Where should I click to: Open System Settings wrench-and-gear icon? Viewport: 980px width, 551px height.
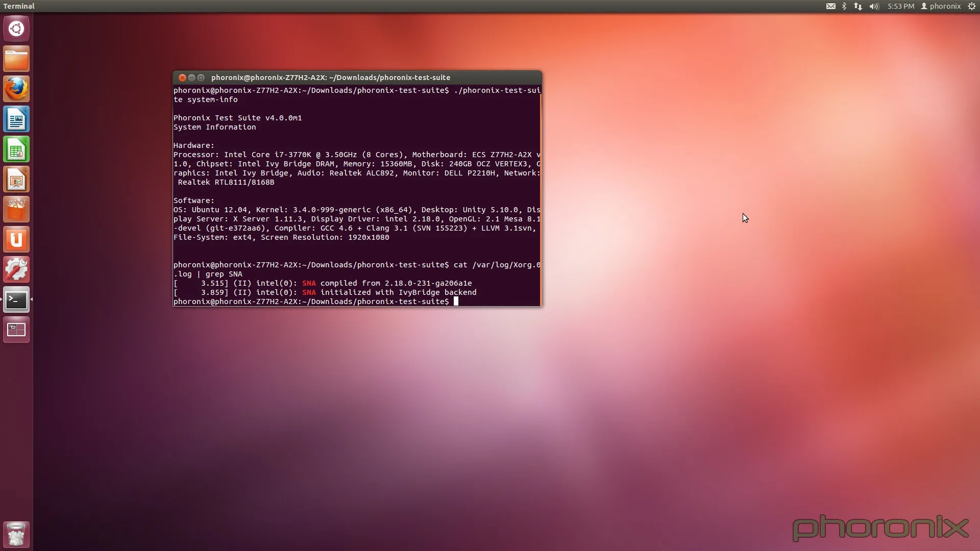pos(16,269)
